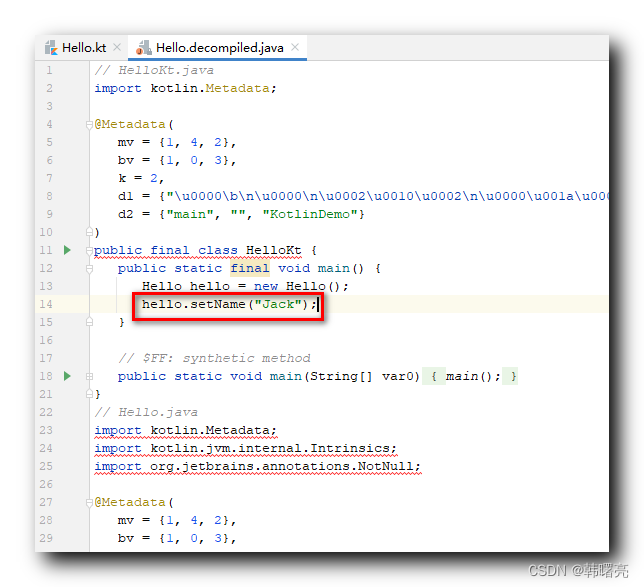
Task: Click String[] var0 parameter on line 18
Action: 361,376
